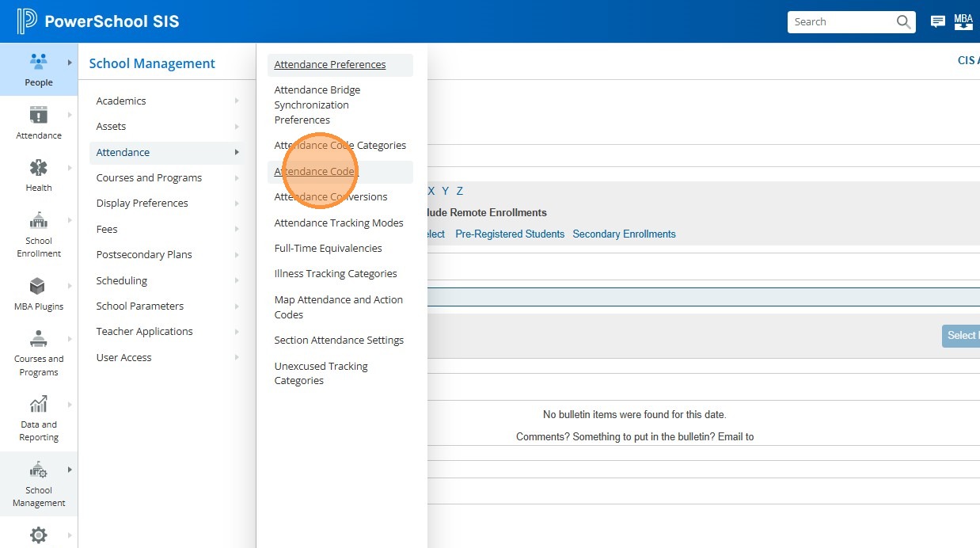Click the Select button at right edge
The height and width of the screenshot is (548, 980).
tap(961, 336)
